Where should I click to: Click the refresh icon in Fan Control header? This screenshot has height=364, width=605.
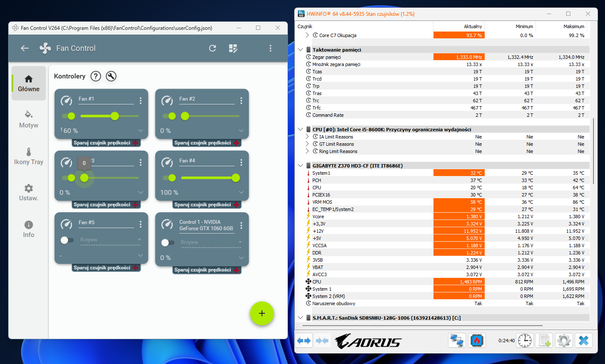[212, 48]
